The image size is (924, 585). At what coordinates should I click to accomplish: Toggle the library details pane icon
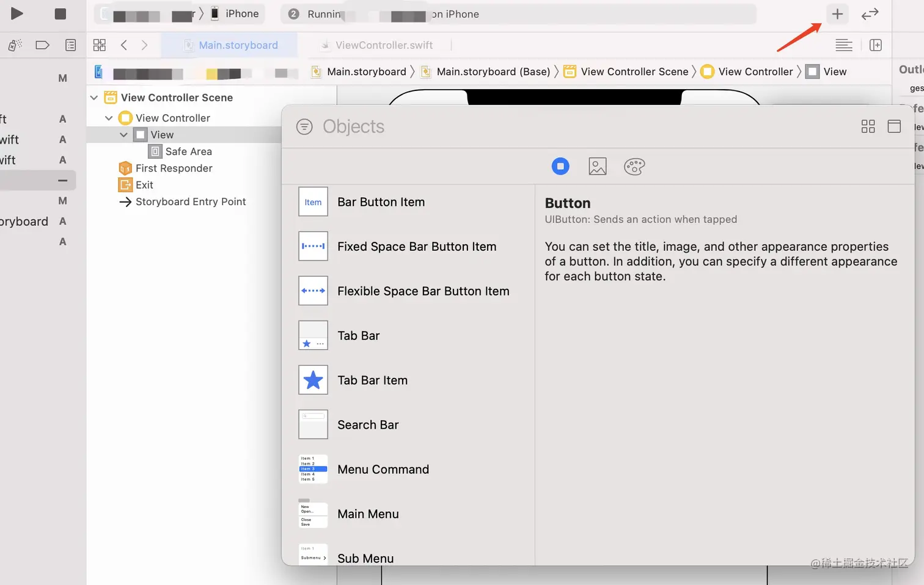click(x=894, y=126)
